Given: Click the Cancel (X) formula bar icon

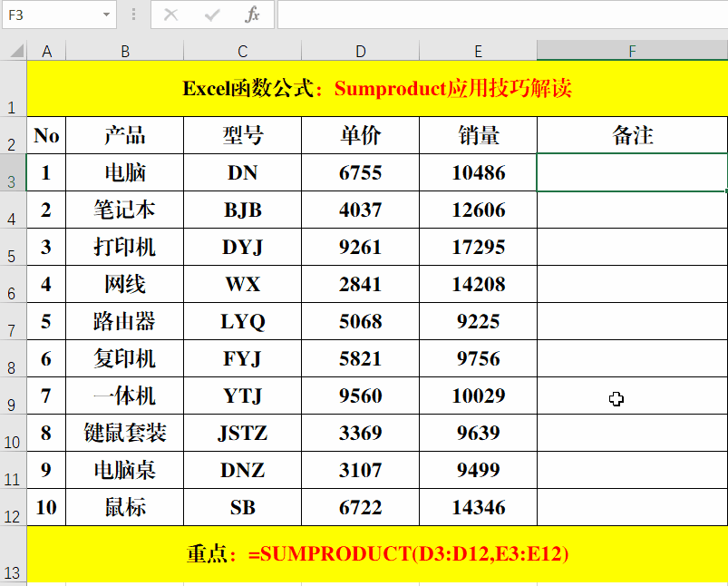Looking at the screenshot, I should pos(170,15).
